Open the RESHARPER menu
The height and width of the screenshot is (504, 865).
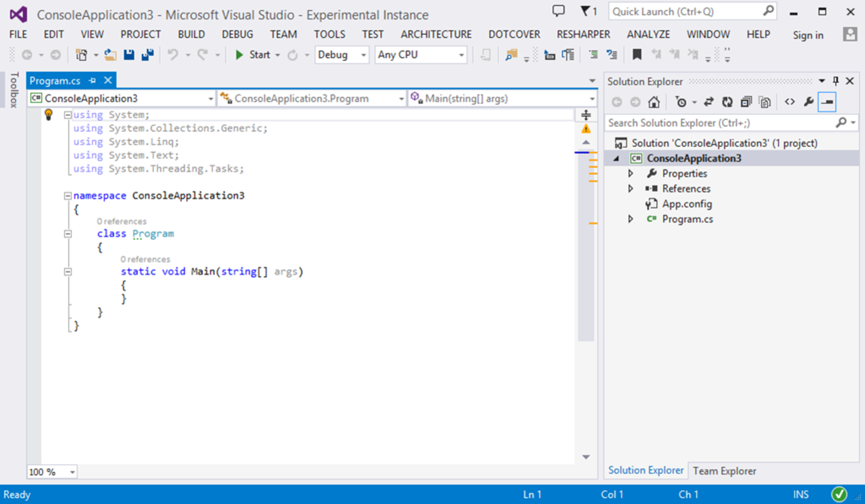(x=583, y=34)
